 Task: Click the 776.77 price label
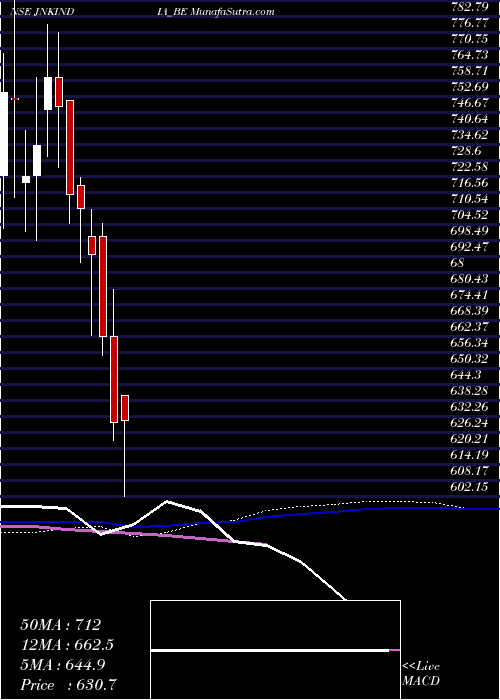[x=470, y=23]
